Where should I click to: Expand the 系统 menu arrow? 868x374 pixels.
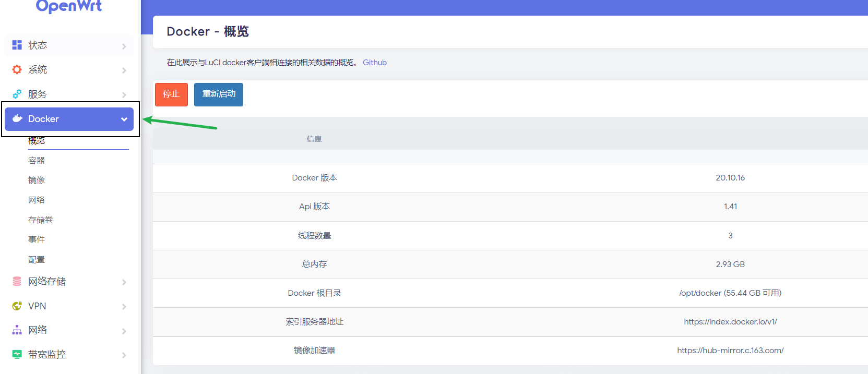pos(124,70)
